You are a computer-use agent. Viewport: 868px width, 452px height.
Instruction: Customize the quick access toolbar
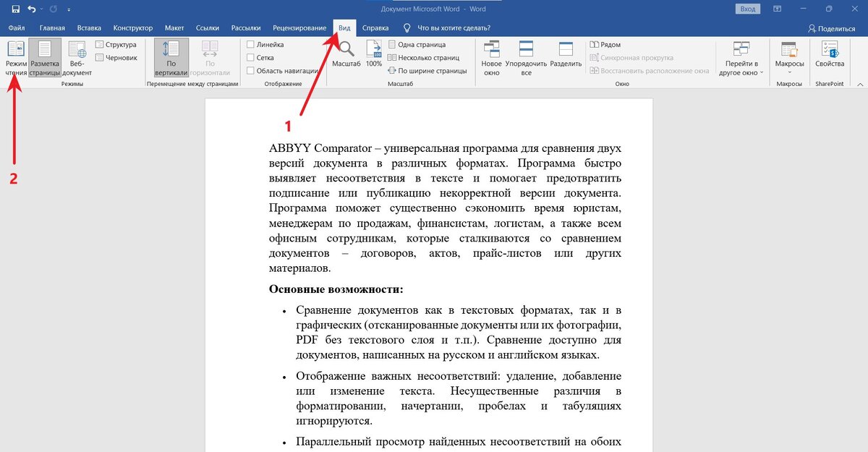coord(69,9)
